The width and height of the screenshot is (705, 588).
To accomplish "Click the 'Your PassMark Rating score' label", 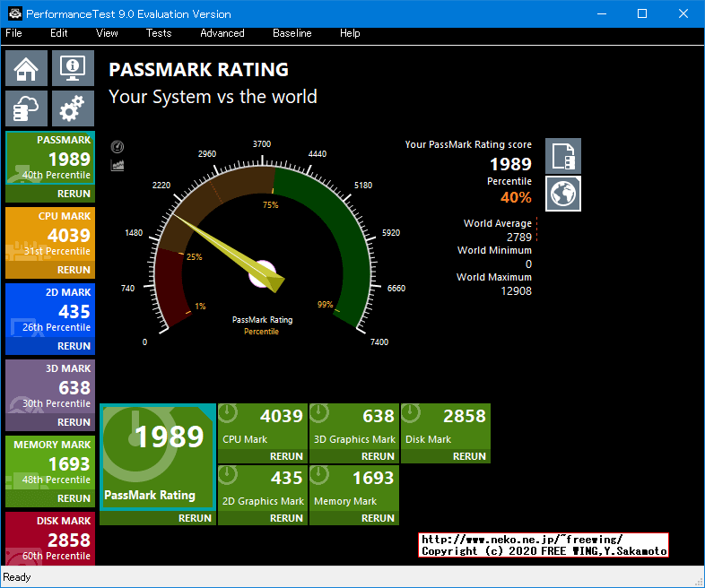I will [468, 144].
